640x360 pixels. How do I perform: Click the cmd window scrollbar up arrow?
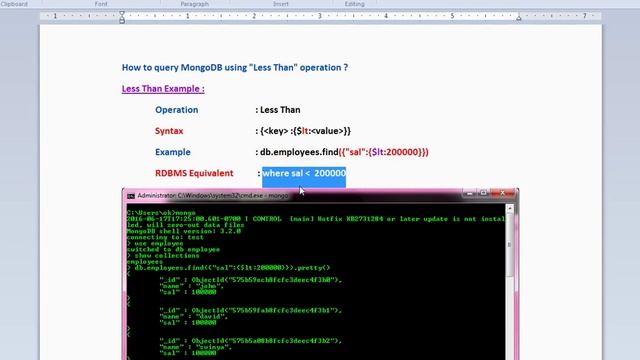coord(509,209)
